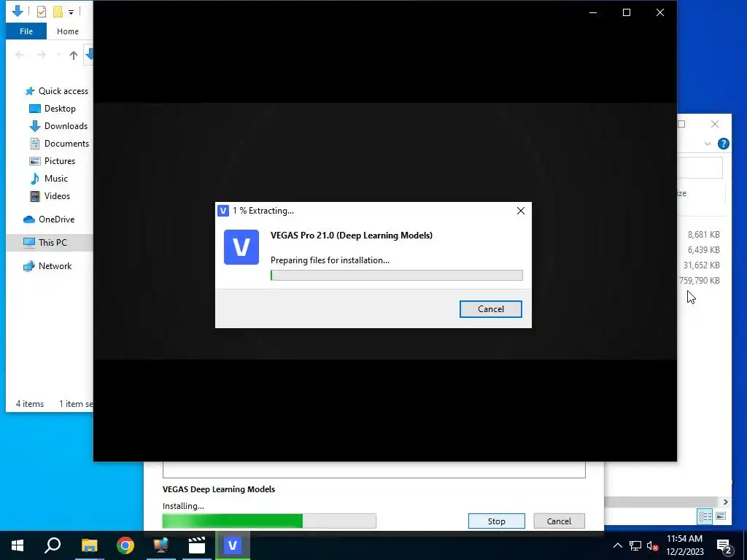Open Customize Quick Access Toolbar dropdown
The height and width of the screenshot is (560, 747).
[x=71, y=12]
